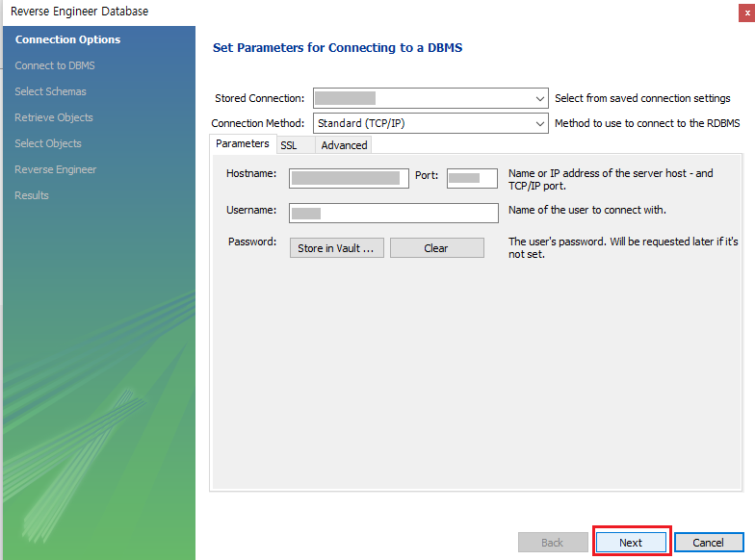This screenshot has width=755, height=560.
Task: Open the Connection Method dropdown
Action: (430, 123)
